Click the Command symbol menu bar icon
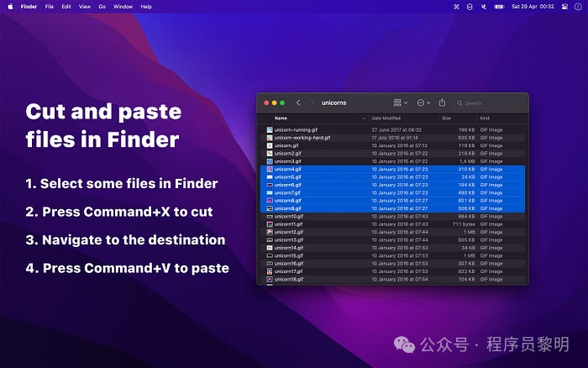 456,7
